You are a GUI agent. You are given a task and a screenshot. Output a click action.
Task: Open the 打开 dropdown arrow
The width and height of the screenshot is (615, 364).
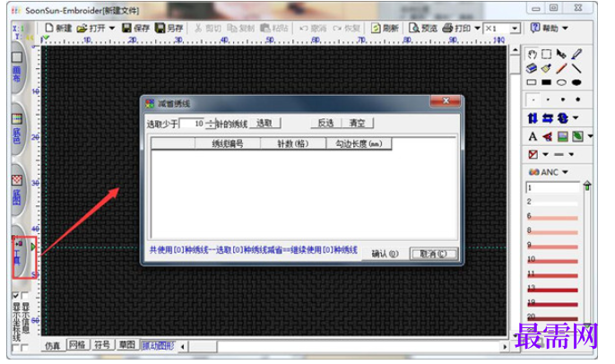(x=112, y=28)
